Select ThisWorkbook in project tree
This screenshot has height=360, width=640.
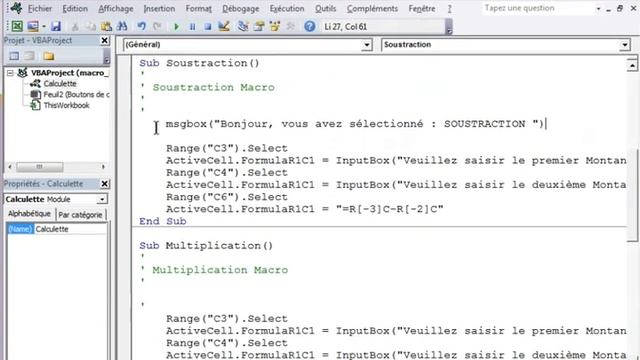[x=66, y=105]
